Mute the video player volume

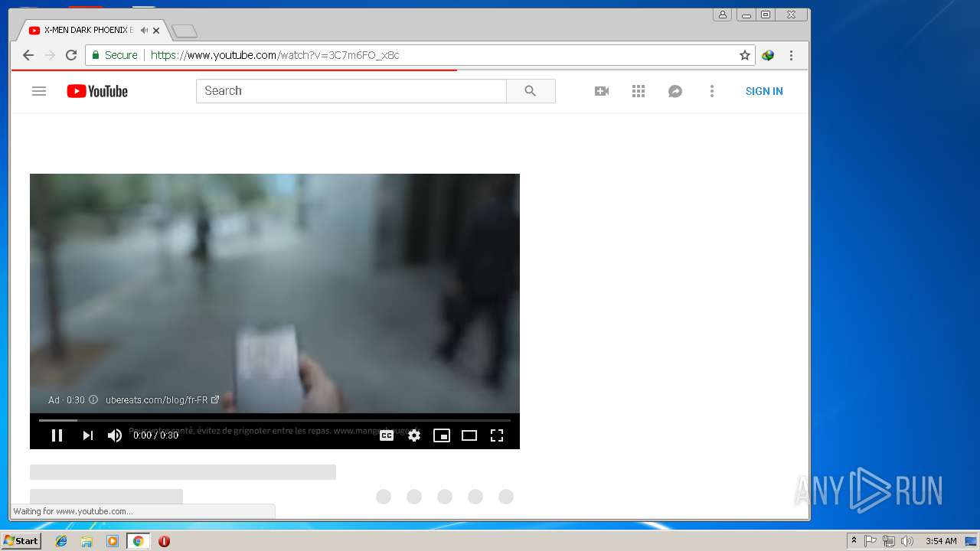[115, 435]
